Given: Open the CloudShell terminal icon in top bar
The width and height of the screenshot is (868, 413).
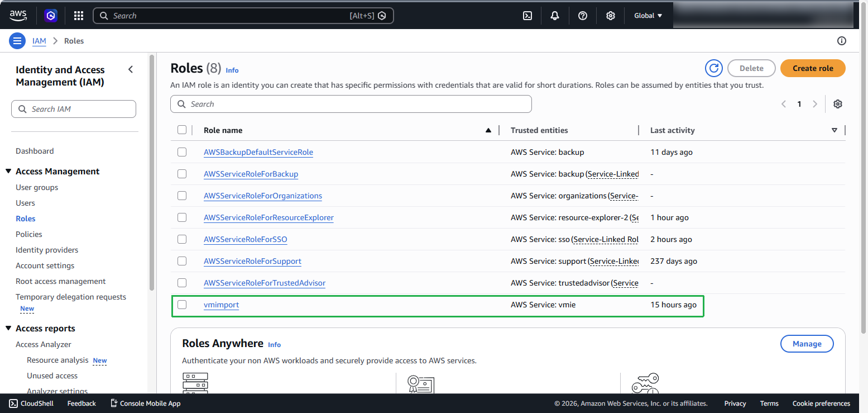Looking at the screenshot, I should point(527,16).
